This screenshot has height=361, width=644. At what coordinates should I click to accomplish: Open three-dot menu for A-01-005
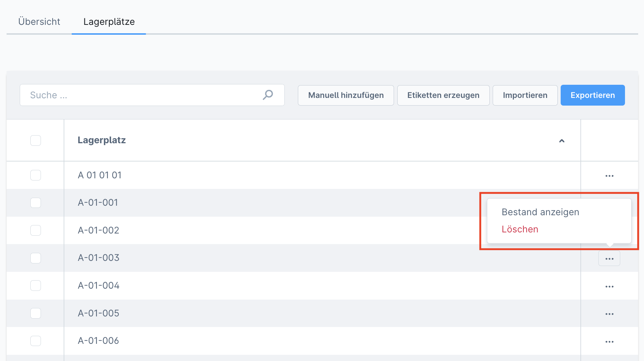coord(609,314)
